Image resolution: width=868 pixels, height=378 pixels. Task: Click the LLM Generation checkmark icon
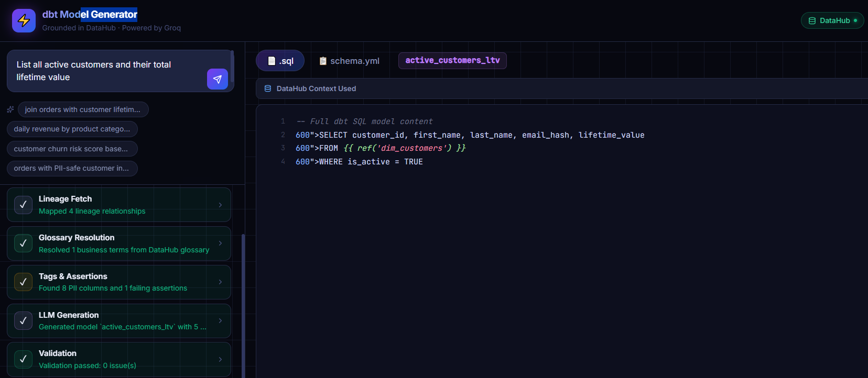[x=23, y=321]
